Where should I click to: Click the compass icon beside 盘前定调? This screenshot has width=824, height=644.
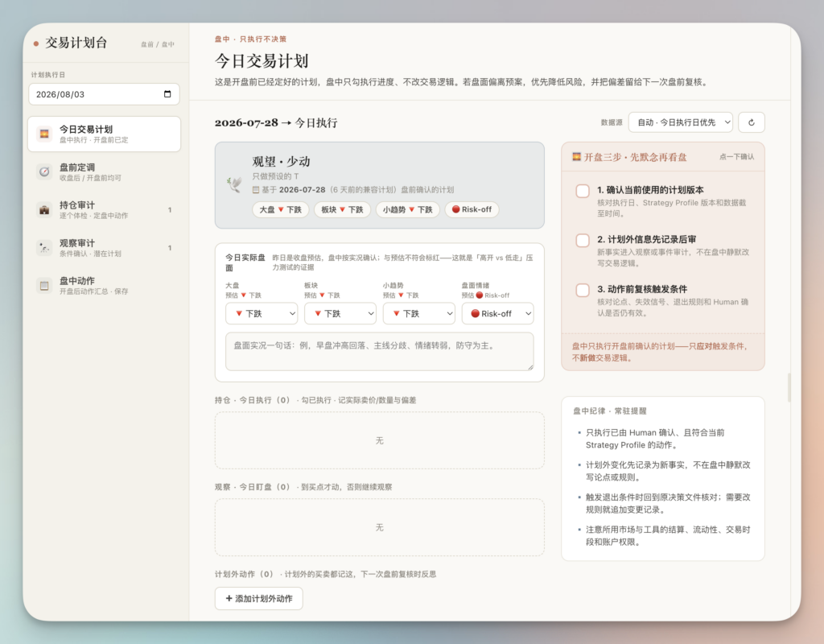(44, 172)
